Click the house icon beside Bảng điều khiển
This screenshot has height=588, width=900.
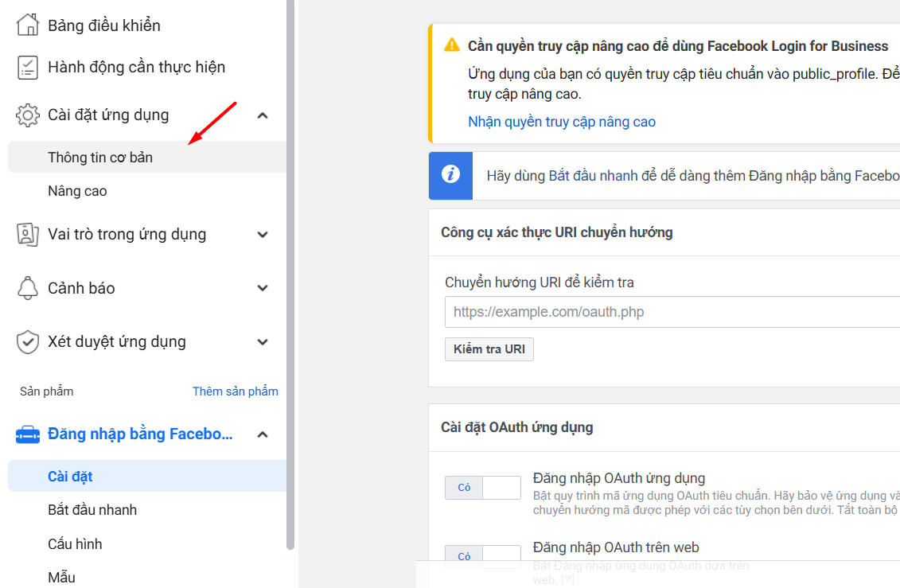pos(28,25)
